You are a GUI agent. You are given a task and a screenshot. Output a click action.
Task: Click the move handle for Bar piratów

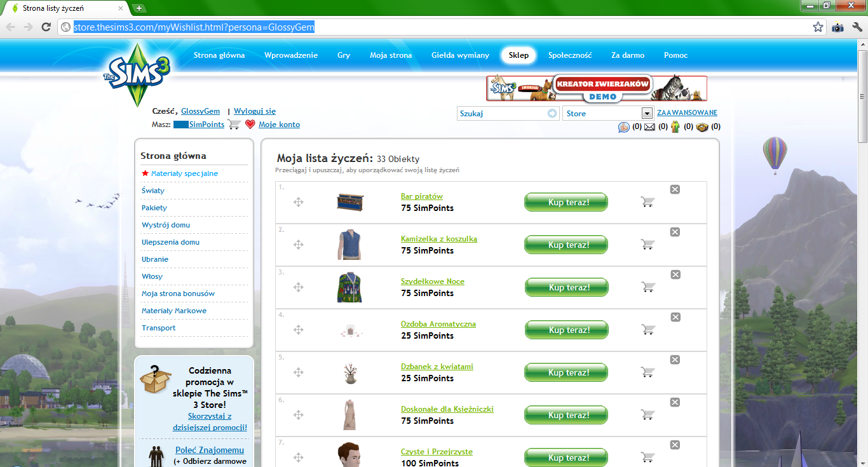pos(298,202)
